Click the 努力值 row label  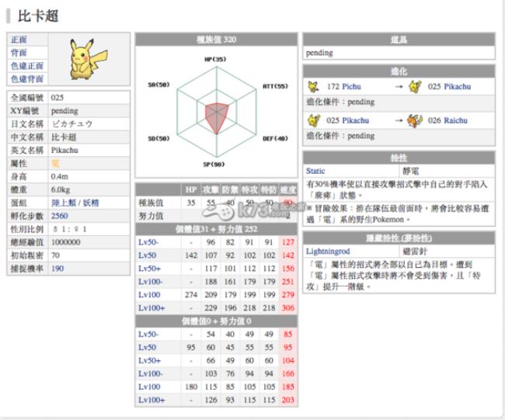pos(151,216)
